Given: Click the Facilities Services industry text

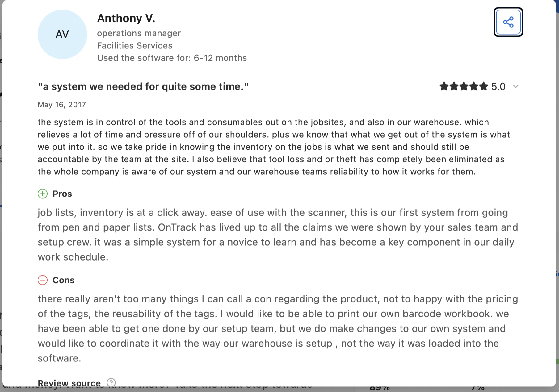Looking at the screenshot, I should pos(135,46).
